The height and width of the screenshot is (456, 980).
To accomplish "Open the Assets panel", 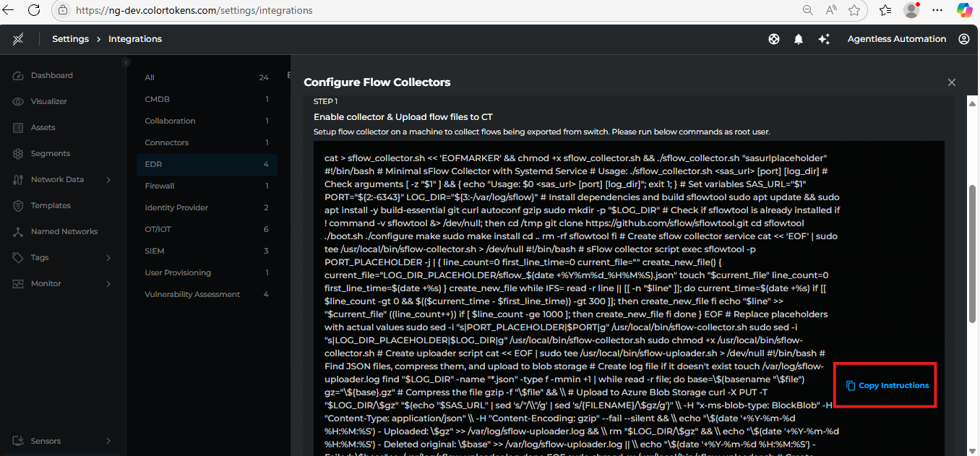I will pyautogui.click(x=45, y=127).
